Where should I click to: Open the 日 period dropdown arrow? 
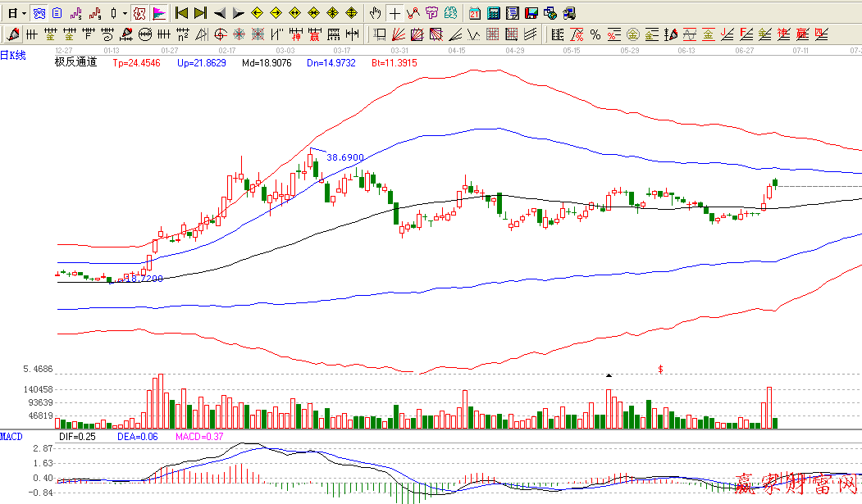tap(24, 13)
